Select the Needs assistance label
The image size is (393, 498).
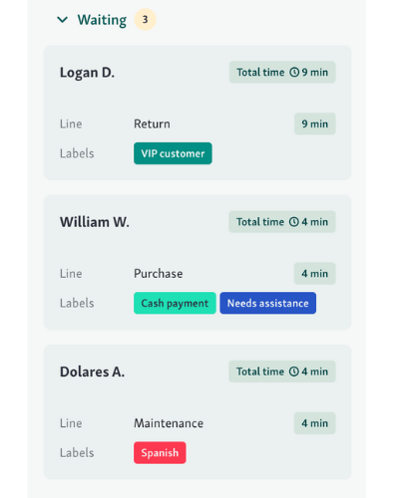click(268, 303)
